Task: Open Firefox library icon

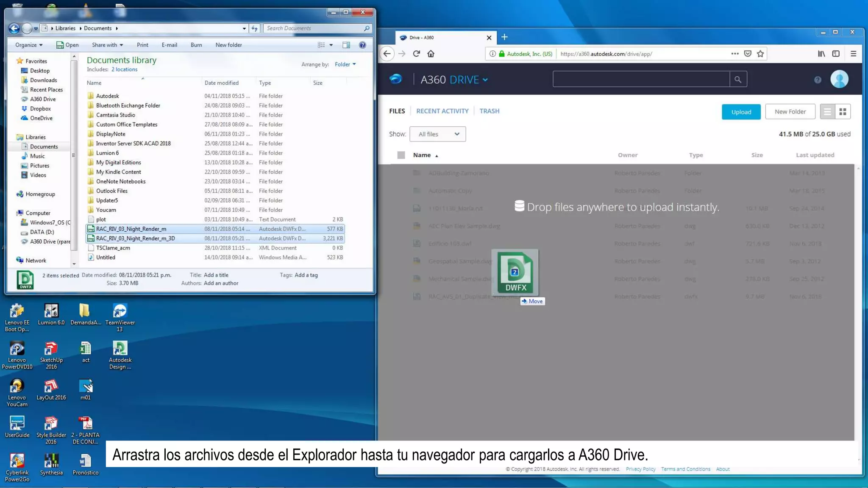Action: (x=821, y=54)
